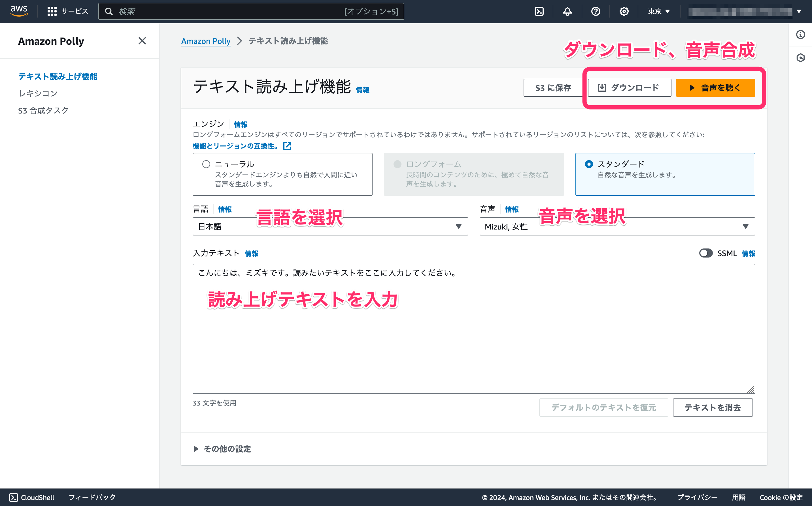Image resolution: width=812 pixels, height=506 pixels.
Task: Select the ニューラル engine radio button
Action: tap(206, 164)
